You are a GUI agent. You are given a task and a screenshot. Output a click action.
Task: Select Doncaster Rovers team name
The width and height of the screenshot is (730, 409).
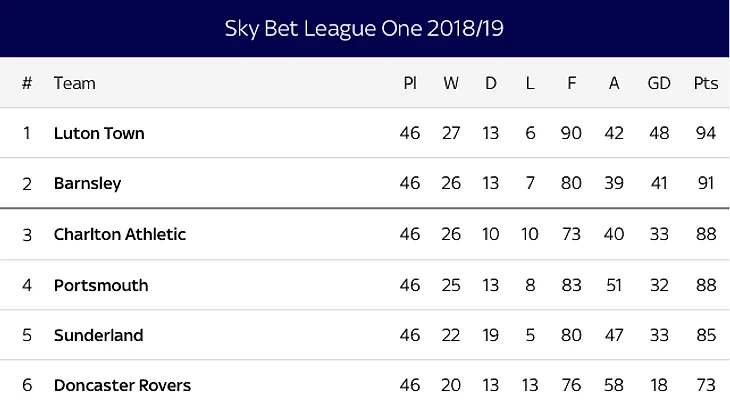click(x=122, y=385)
